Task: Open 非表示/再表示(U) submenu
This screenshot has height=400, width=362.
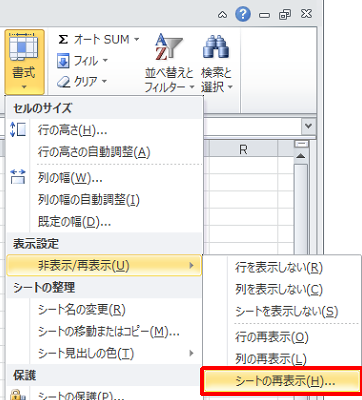Action: coord(104,265)
